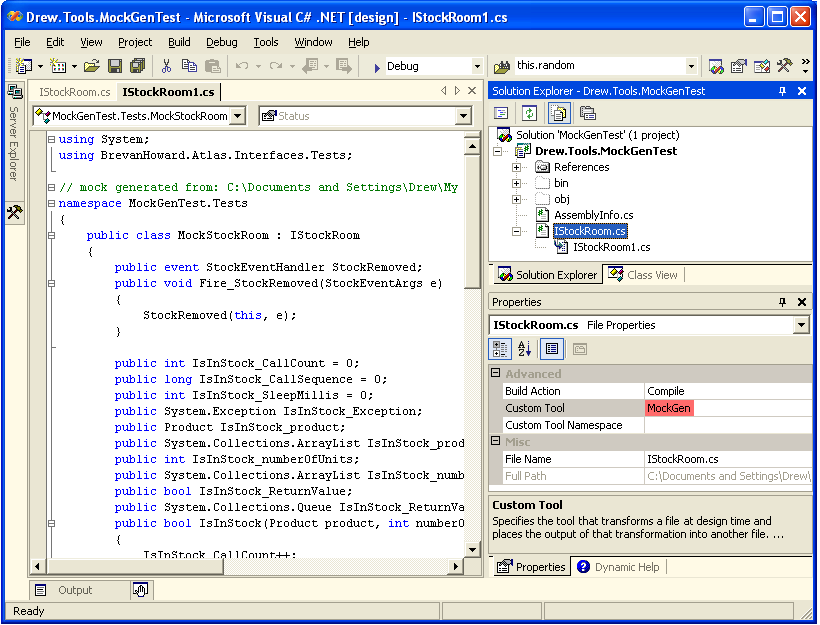Image resolution: width=820 pixels, height=625 pixels.
Task: Click the Redo arrow icon
Action: (276, 66)
